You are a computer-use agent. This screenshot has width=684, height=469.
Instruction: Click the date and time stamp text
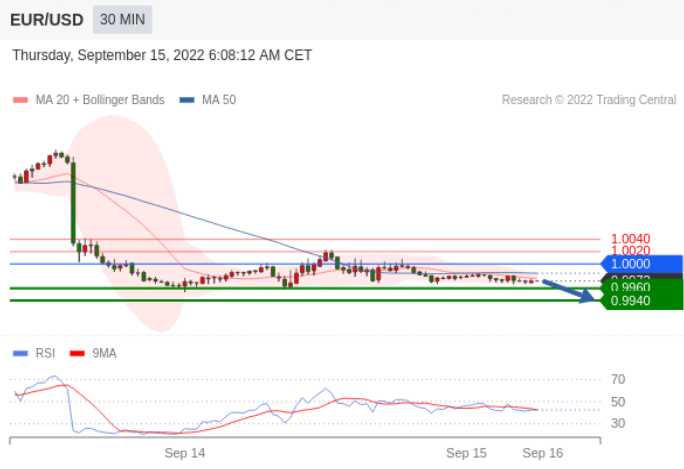click(162, 55)
